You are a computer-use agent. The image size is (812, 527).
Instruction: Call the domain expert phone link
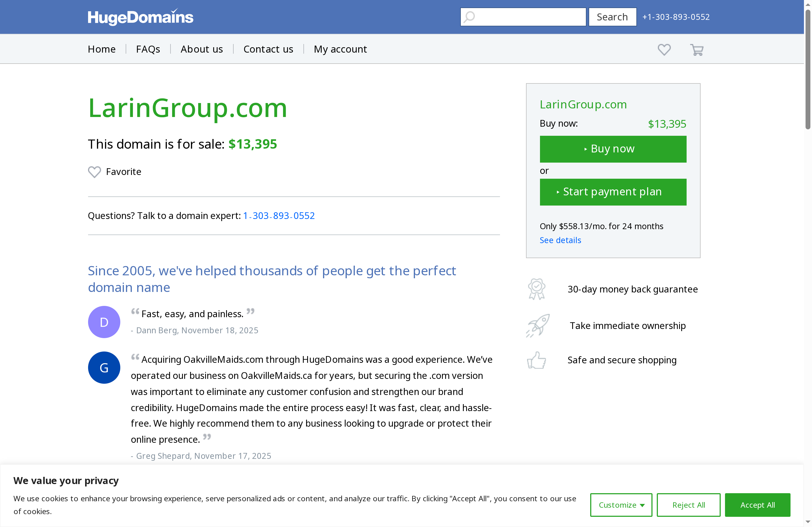click(x=279, y=215)
